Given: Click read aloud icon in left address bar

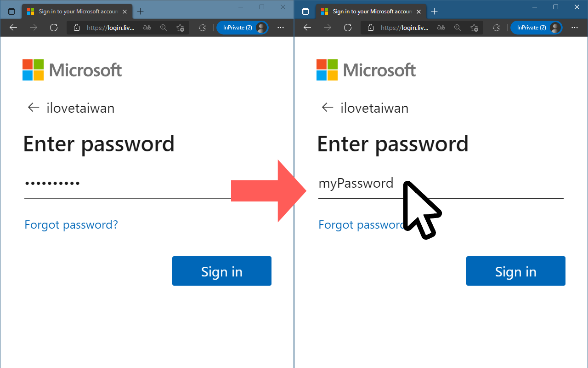Looking at the screenshot, I should 147,28.
